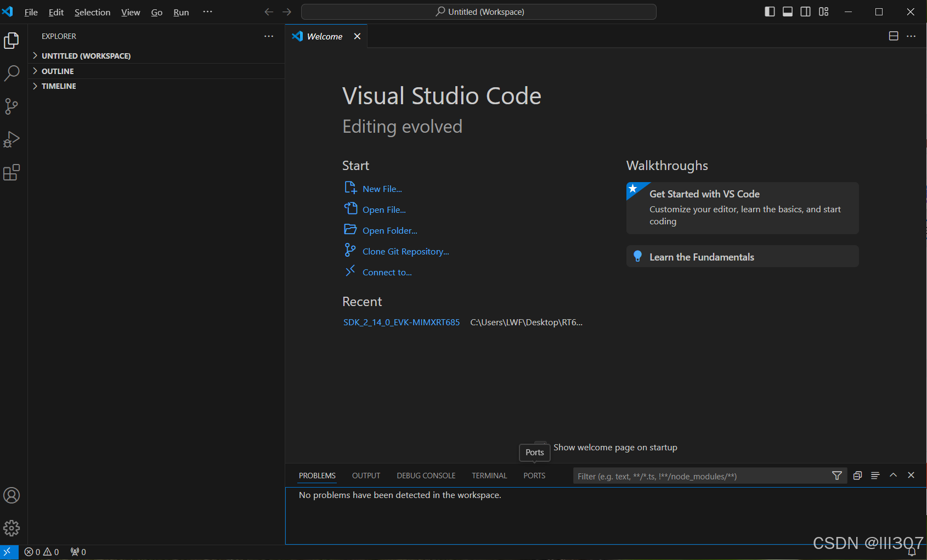Open the Accounts menu icon
Image resolution: width=927 pixels, height=560 pixels.
pos(12,495)
